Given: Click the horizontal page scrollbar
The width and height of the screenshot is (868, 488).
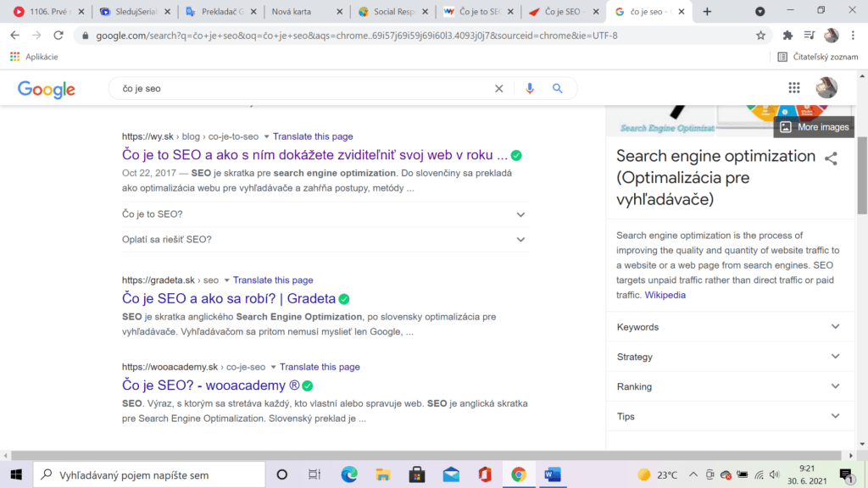Looking at the screenshot, I should click(426, 455).
